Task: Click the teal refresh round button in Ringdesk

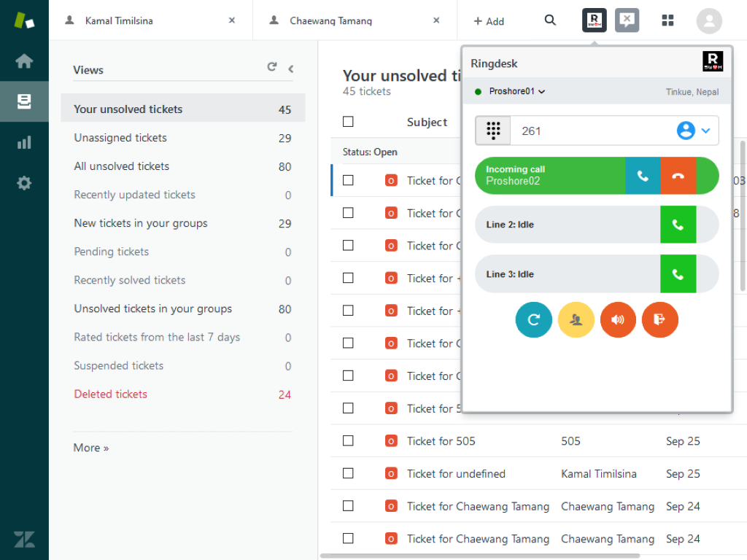Action: pyautogui.click(x=534, y=320)
